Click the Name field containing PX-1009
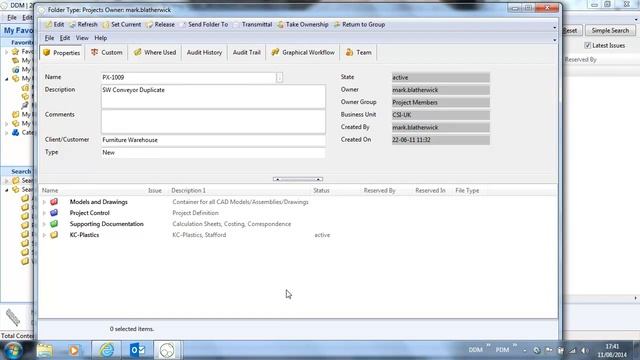The width and height of the screenshot is (640, 360). pyautogui.click(x=189, y=78)
